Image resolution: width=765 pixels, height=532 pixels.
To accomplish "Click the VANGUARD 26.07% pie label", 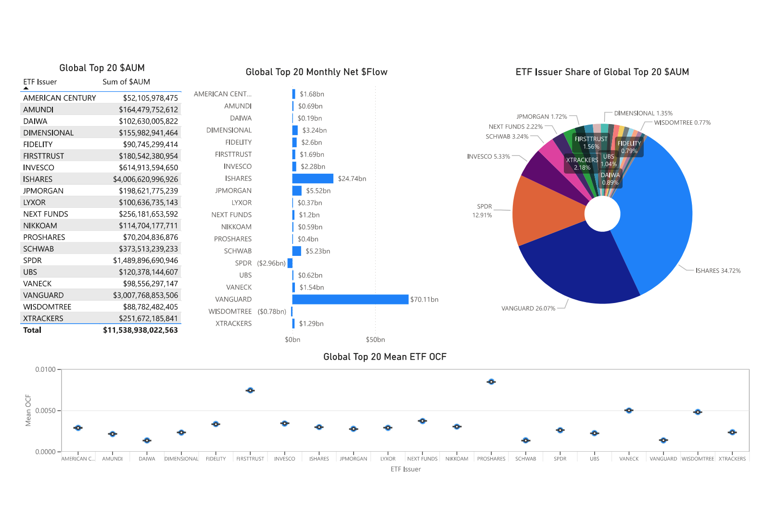I will click(x=528, y=308).
